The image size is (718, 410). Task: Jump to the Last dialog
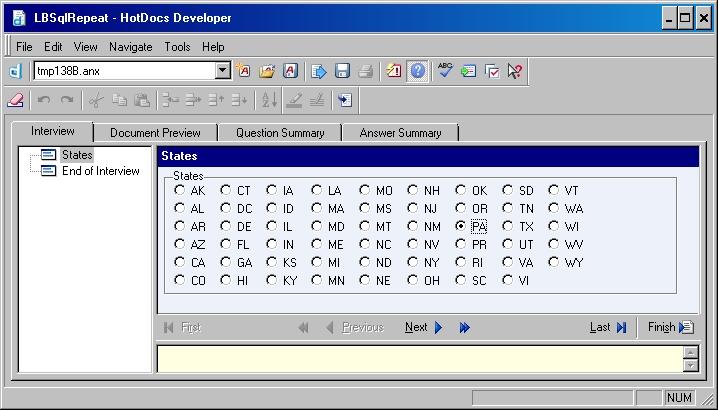(x=608, y=327)
